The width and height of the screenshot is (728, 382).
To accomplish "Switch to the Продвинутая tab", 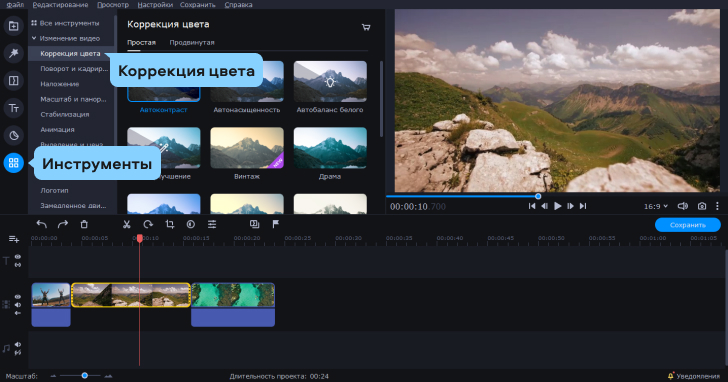I will 192,42.
